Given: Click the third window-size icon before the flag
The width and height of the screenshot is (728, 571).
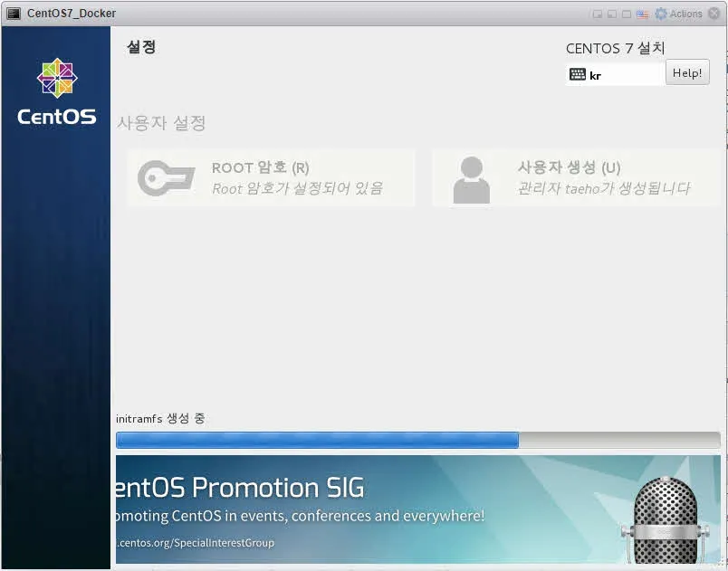Looking at the screenshot, I should pos(627,14).
